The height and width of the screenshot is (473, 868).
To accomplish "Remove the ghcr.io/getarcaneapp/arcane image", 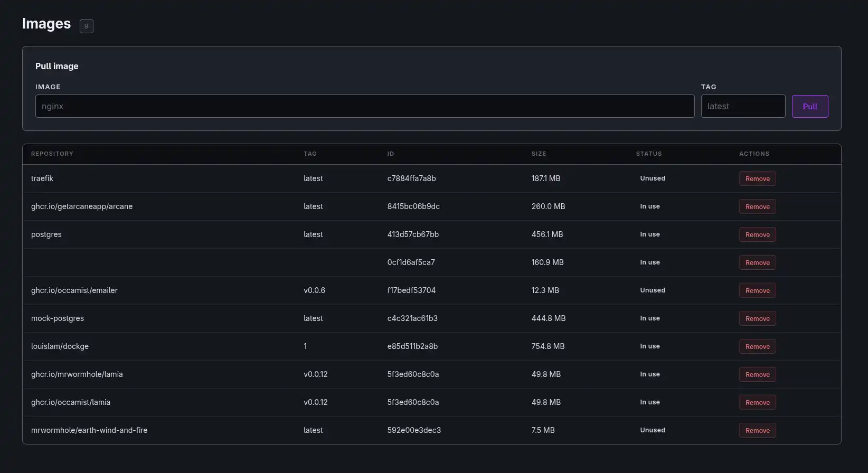I will (757, 206).
